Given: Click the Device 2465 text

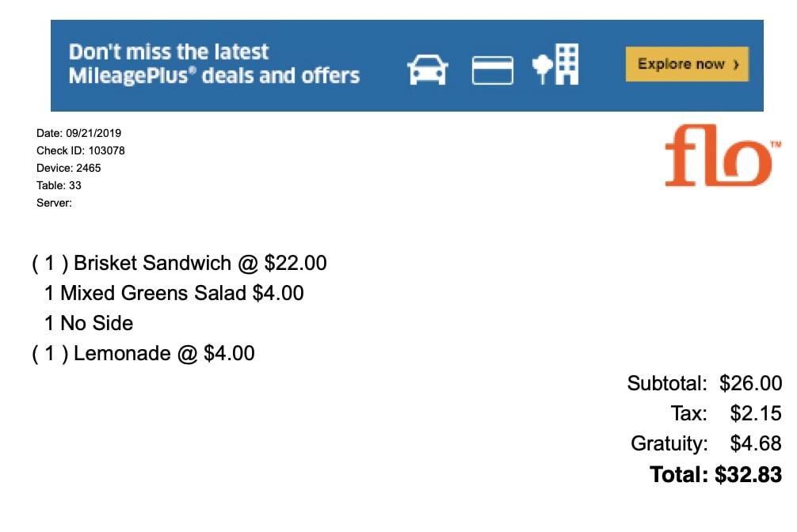Looking at the screenshot, I should click(x=69, y=168).
